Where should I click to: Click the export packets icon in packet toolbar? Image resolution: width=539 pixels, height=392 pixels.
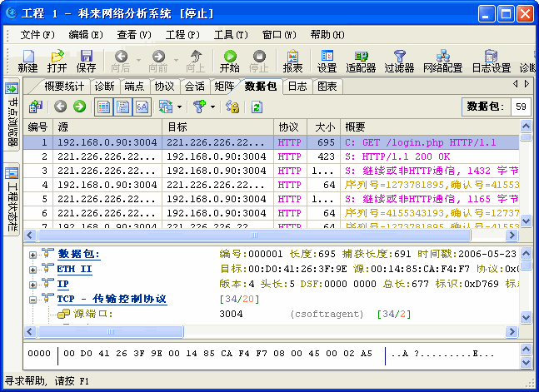[36, 107]
